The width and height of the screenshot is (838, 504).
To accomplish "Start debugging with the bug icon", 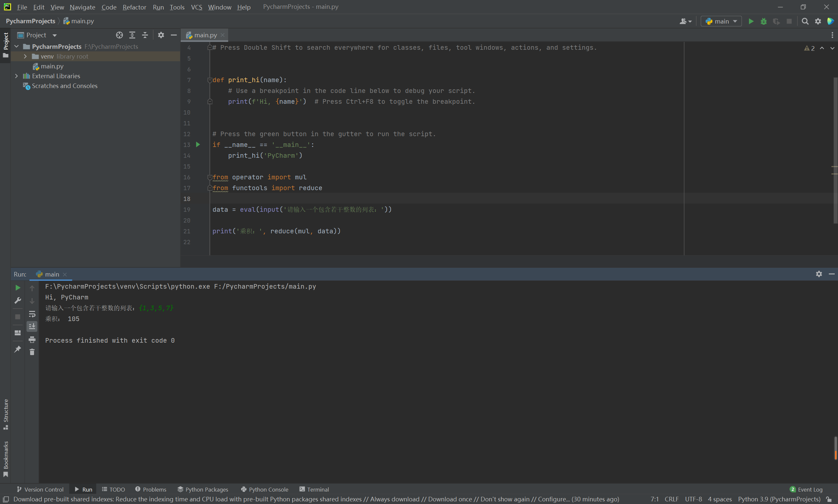I will coord(763,21).
